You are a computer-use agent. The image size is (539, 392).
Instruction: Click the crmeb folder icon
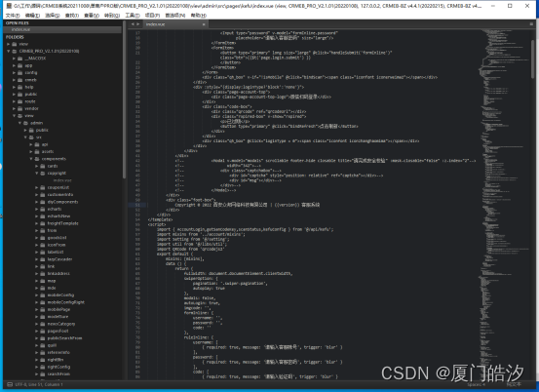pos(20,80)
